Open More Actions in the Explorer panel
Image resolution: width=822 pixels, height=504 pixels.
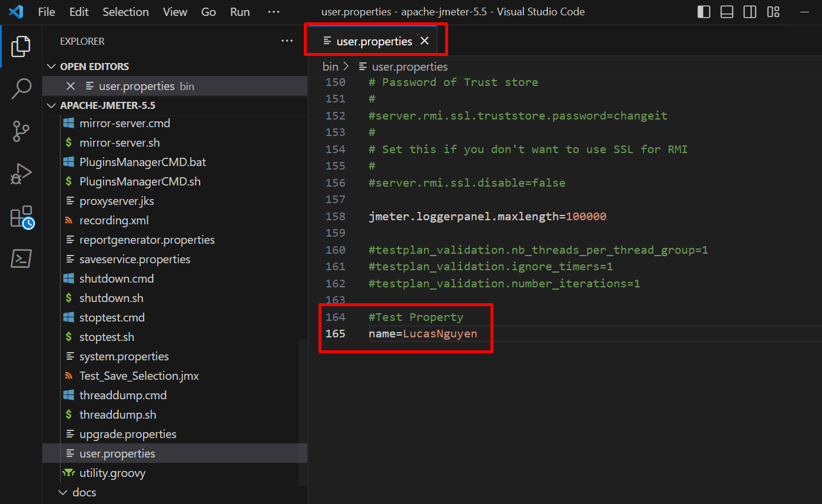click(x=287, y=40)
